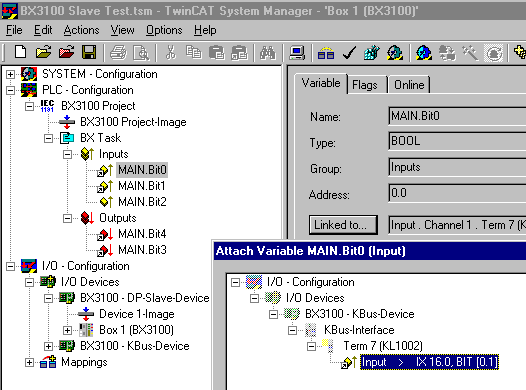
Task: Expand the Mappings node
Action: click(30, 362)
